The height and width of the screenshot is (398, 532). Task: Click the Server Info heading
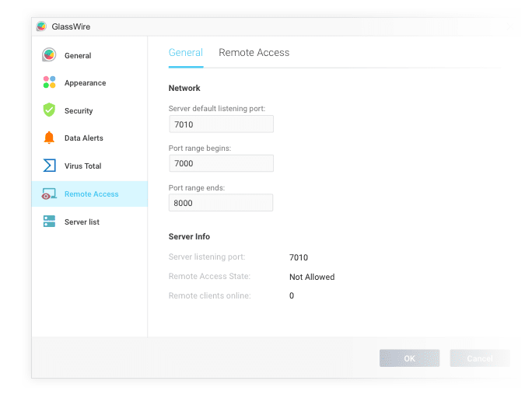pos(189,236)
